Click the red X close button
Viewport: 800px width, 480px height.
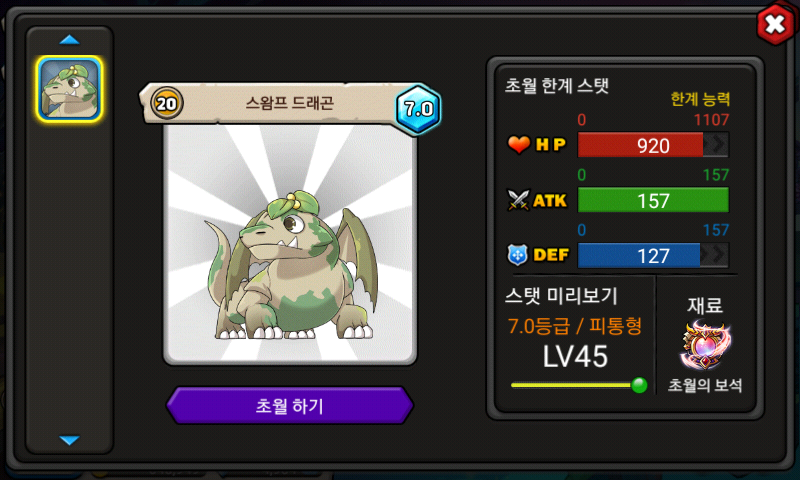click(776, 24)
